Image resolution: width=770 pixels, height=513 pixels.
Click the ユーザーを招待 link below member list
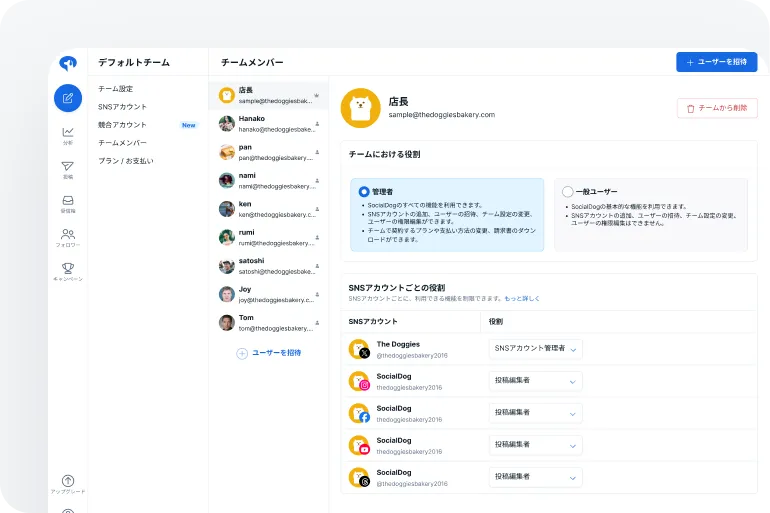click(x=269, y=353)
